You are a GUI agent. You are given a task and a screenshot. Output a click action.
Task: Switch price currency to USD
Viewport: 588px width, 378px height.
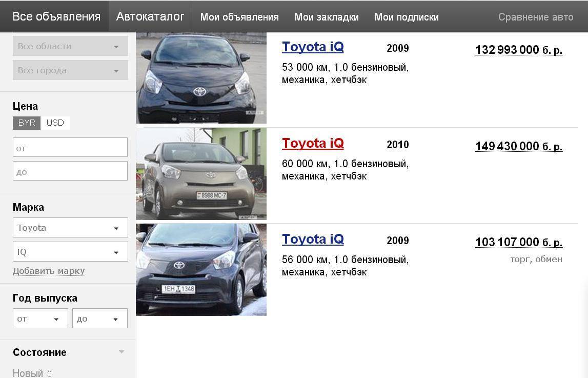tap(55, 123)
